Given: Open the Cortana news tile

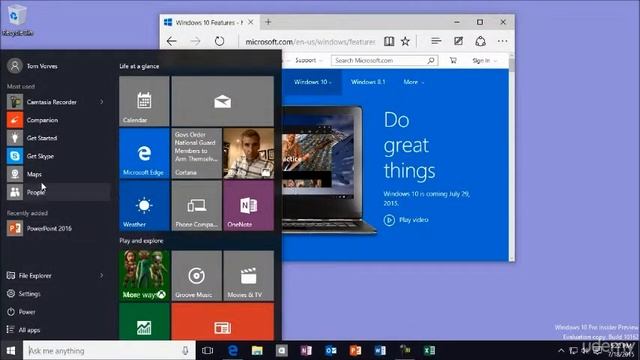Looking at the screenshot, I should [196, 153].
